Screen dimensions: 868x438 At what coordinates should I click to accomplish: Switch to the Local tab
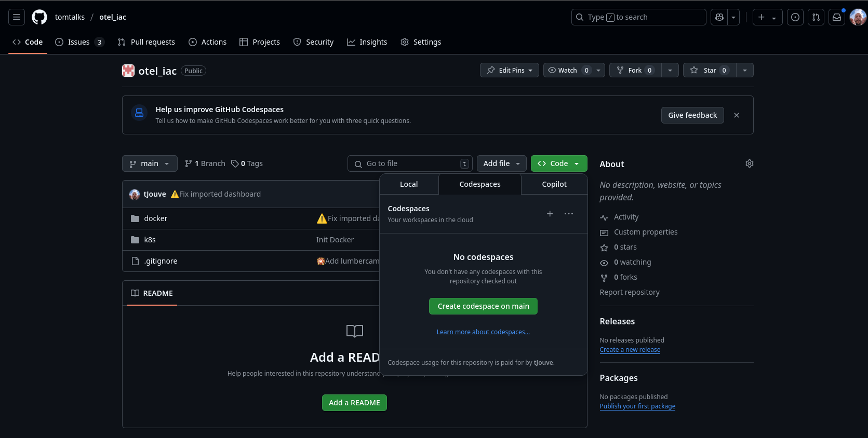pyautogui.click(x=409, y=184)
